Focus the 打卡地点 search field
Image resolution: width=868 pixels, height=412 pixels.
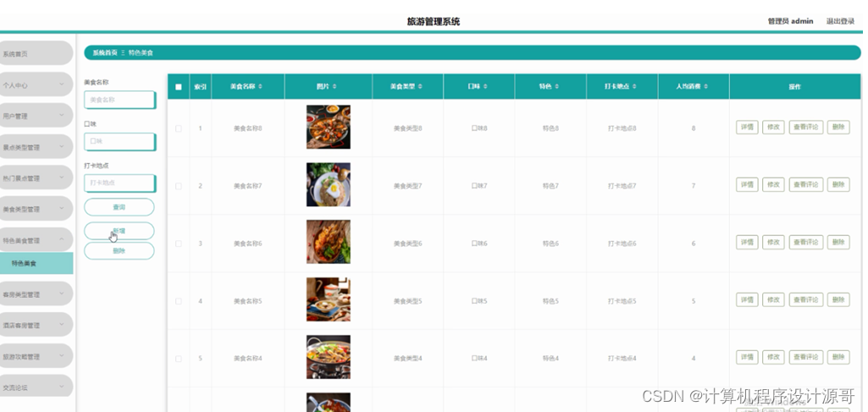click(x=119, y=183)
